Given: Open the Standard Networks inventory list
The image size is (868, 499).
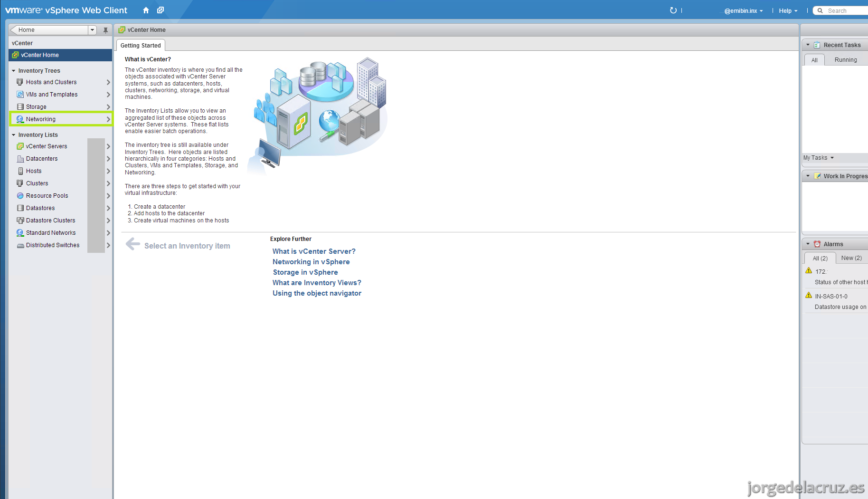Looking at the screenshot, I should coord(60,233).
